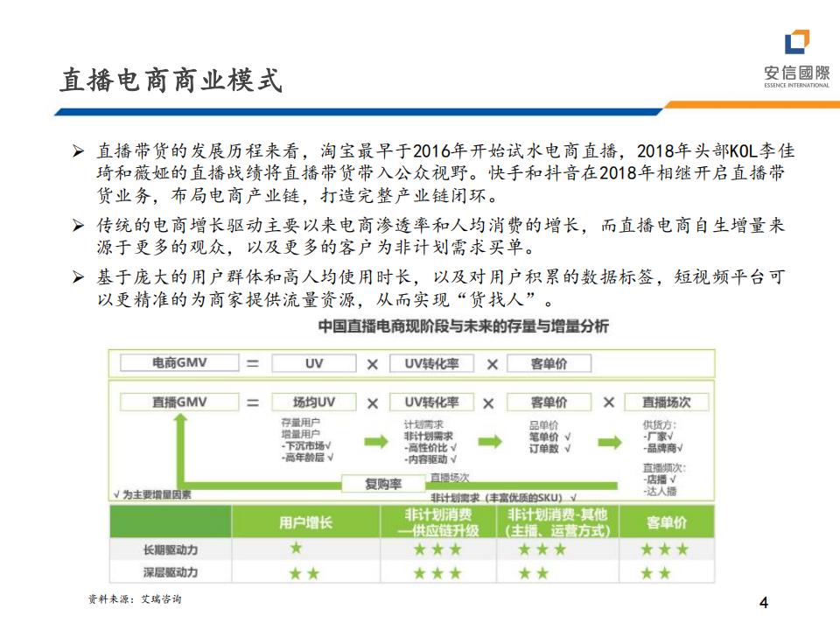Click the single star for 长期驱动力 under 用户增长
Viewport: 840px width, 630px height.
tap(296, 548)
